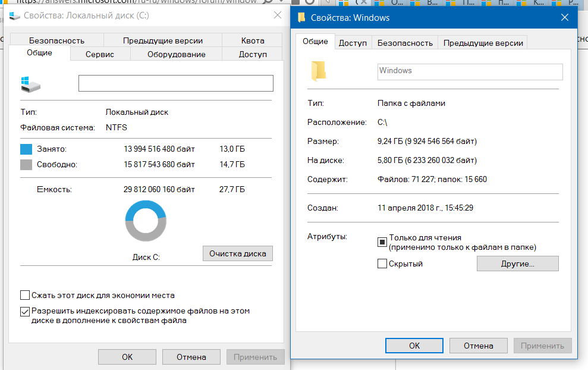This screenshot has width=588, height=370.
Task: Switch to Безопасность tab in Windows folder properties
Action: point(405,43)
